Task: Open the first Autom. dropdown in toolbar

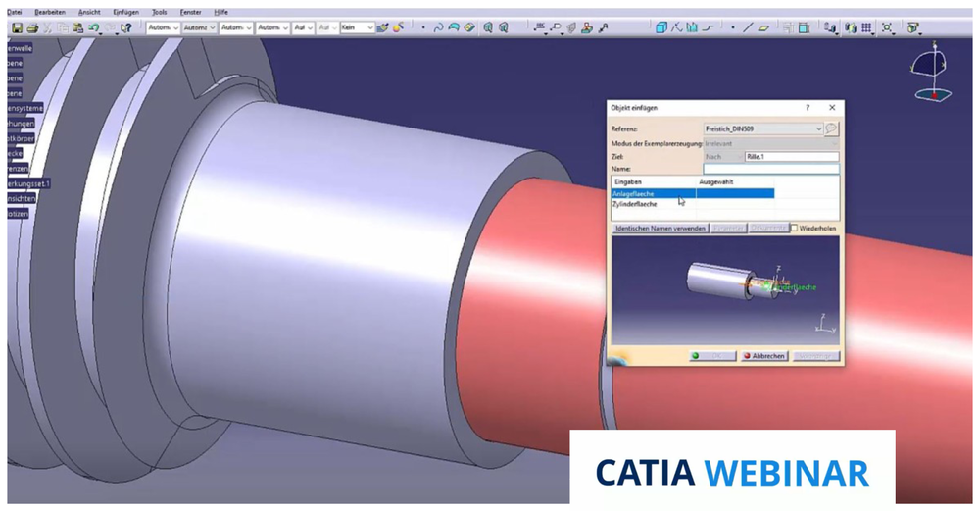Action: coord(163,28)
